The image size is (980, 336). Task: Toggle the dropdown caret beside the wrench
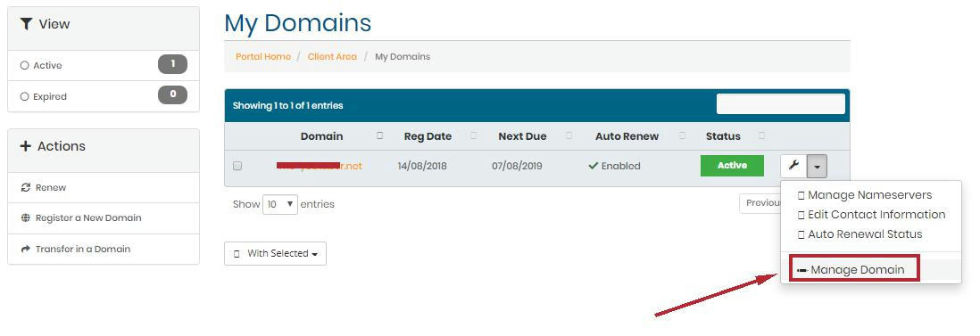coord(818,166)
